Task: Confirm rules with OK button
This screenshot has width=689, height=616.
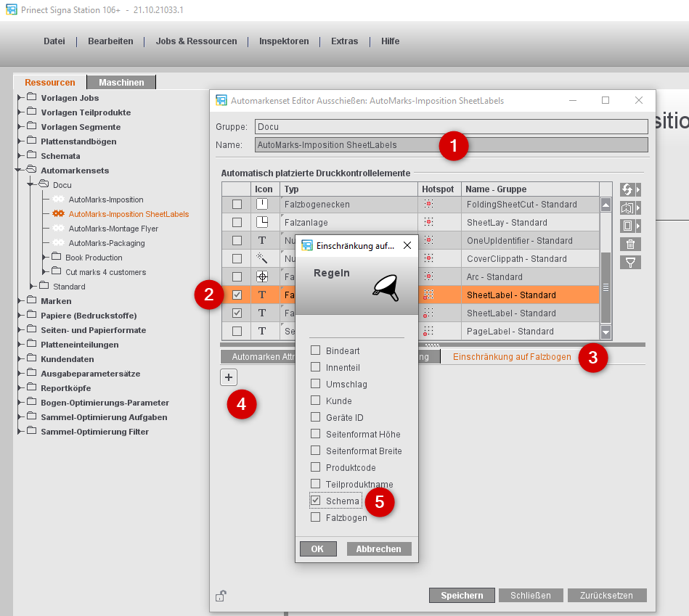Action: click(318, 549)
